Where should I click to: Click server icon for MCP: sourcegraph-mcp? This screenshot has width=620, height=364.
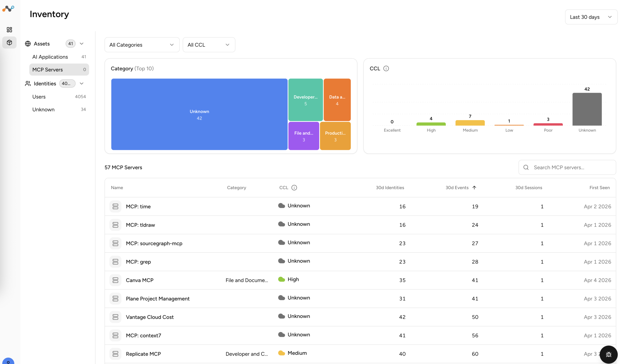point(115,243)
